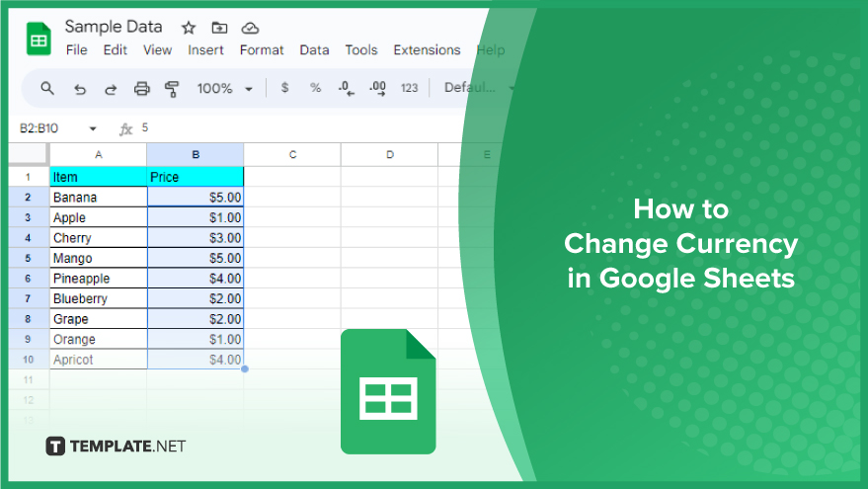Viewport: 868px width, 489px height.
Task: Select column B header
Action: coord(196,154)
